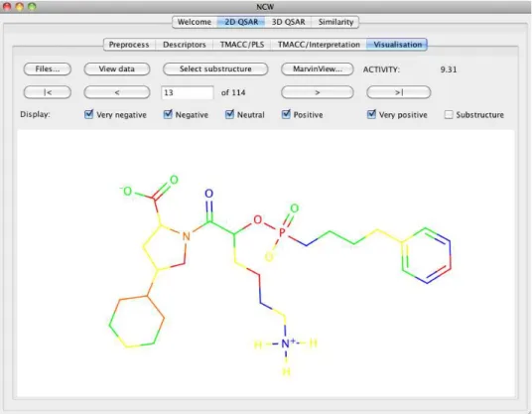Click the orange ring N atom
The height and width of the screenshot is (414, 532).
(x=186, y=236)
